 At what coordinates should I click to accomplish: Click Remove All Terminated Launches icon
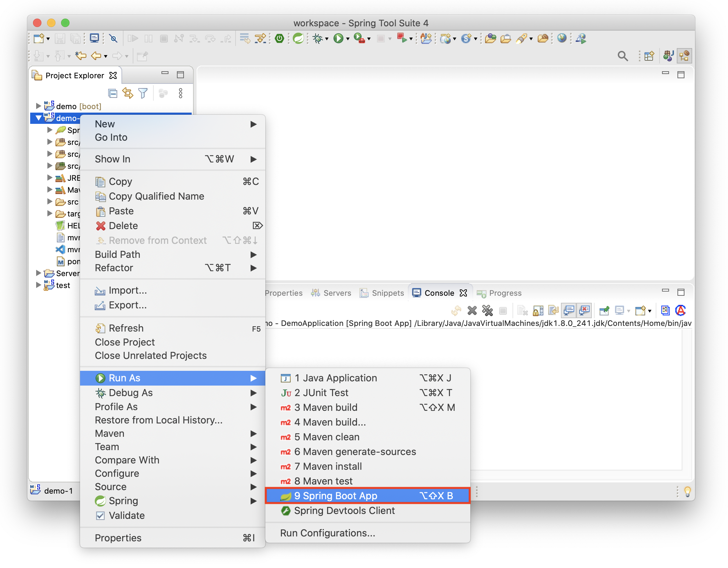coord(488,310)
